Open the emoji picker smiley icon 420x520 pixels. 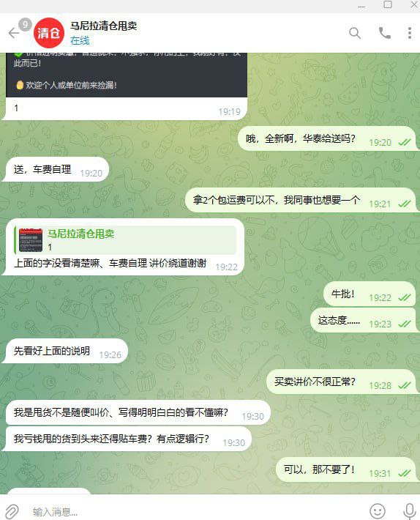click(x=378, y=511)
